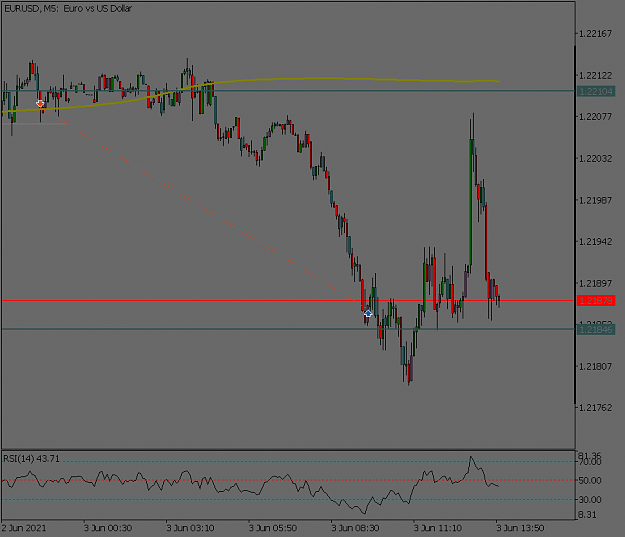The height and width of the screenshot is (537, 625).
Task: Select the RSI indicator curve at its peak
Action: [471, 457]
